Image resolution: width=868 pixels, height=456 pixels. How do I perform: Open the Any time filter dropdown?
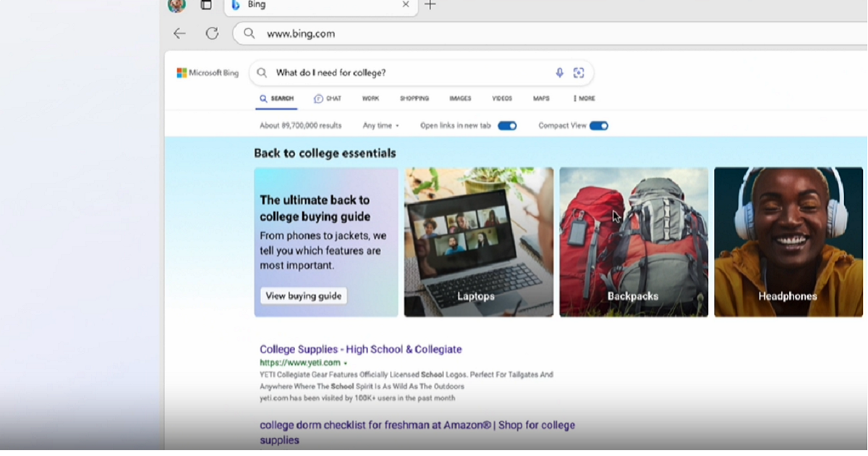380,125
